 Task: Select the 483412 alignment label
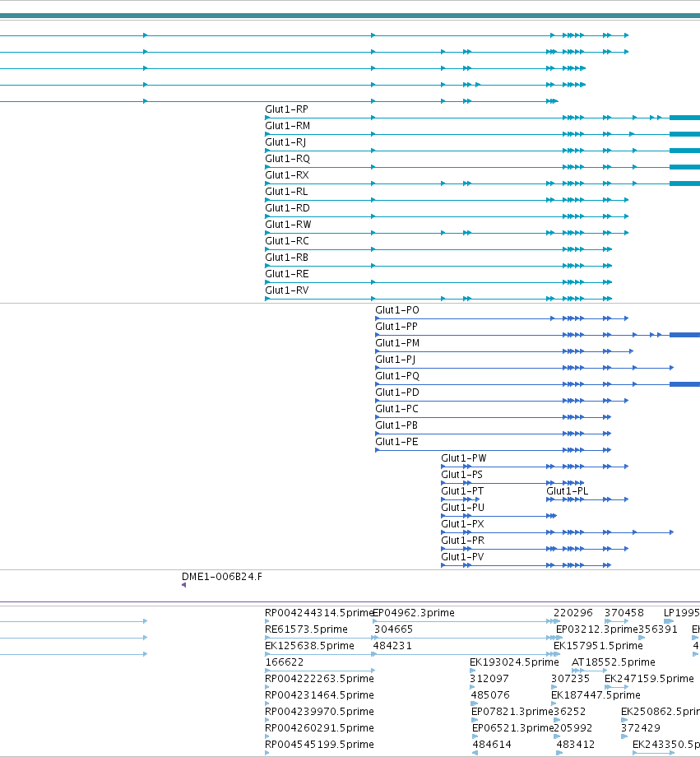[576, 744]
